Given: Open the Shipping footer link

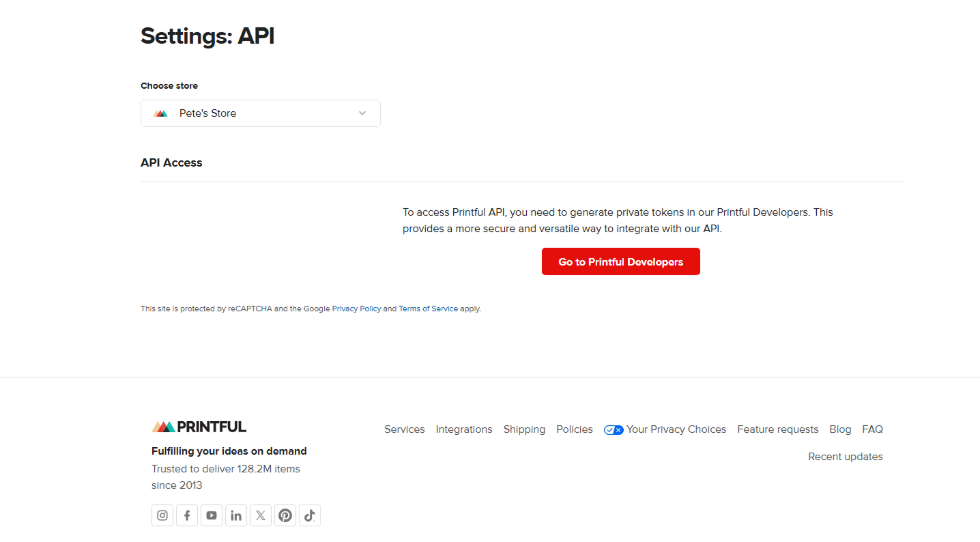Looking at the screenshot, I should coord(524,429).
